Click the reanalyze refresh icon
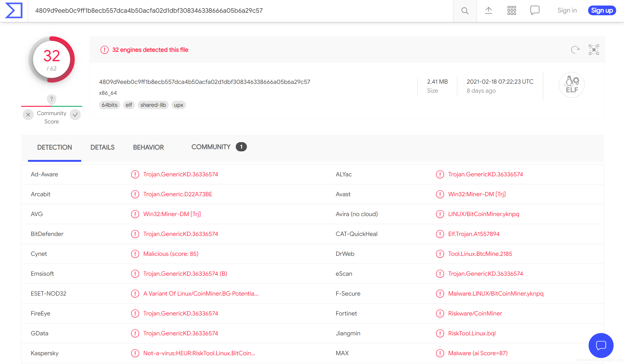624x364 pixels. tap(575, 50)
